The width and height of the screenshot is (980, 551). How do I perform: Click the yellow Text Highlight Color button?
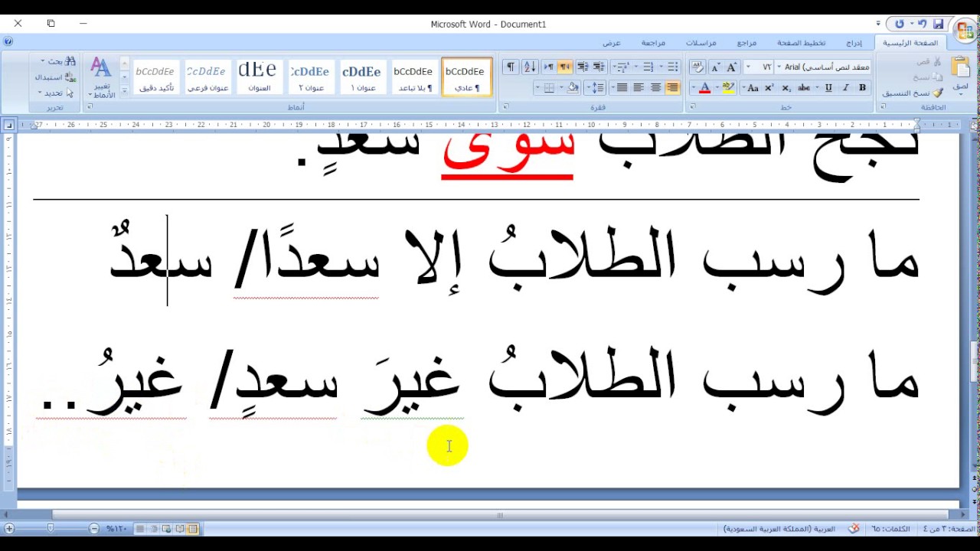pyautogui.click(x=728, y=88)
